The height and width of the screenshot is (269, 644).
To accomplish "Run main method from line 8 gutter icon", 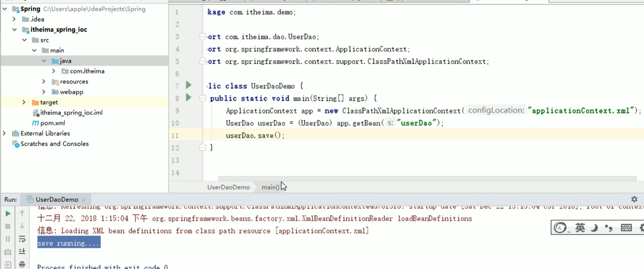I will (188, 98).
